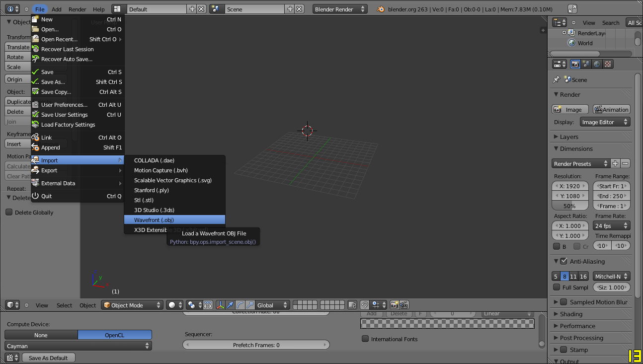Select the Render properties camera tab
The height and width of the screenshot is (364, 643).
[575, 64]
